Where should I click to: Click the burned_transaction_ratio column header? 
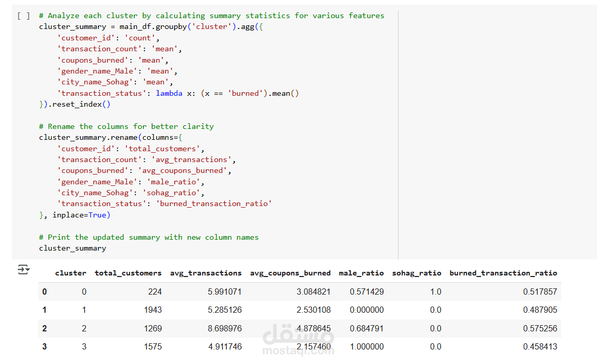[x=503, y=273]
